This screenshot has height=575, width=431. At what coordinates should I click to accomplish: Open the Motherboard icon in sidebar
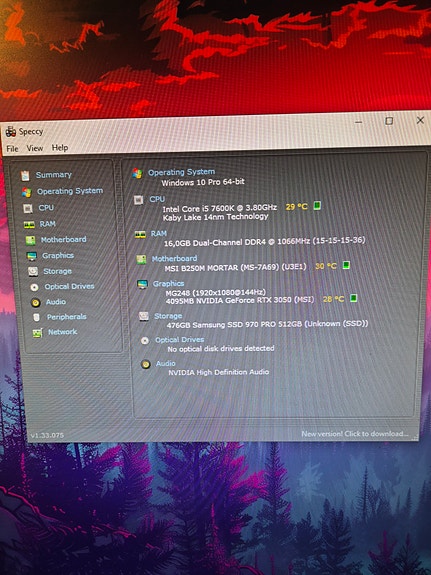30,240
